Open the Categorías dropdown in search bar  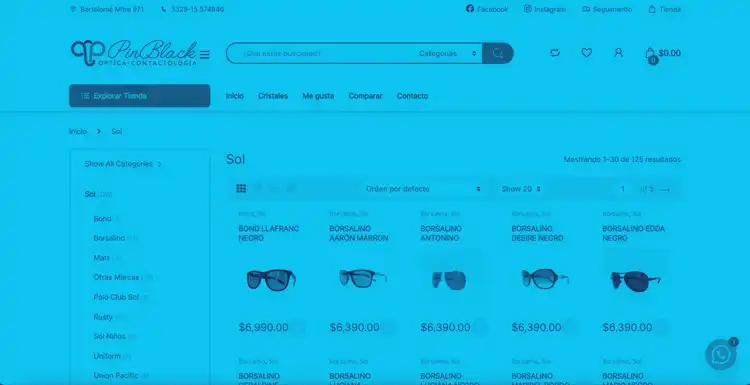pyautogui.click(x=448, y=54)
